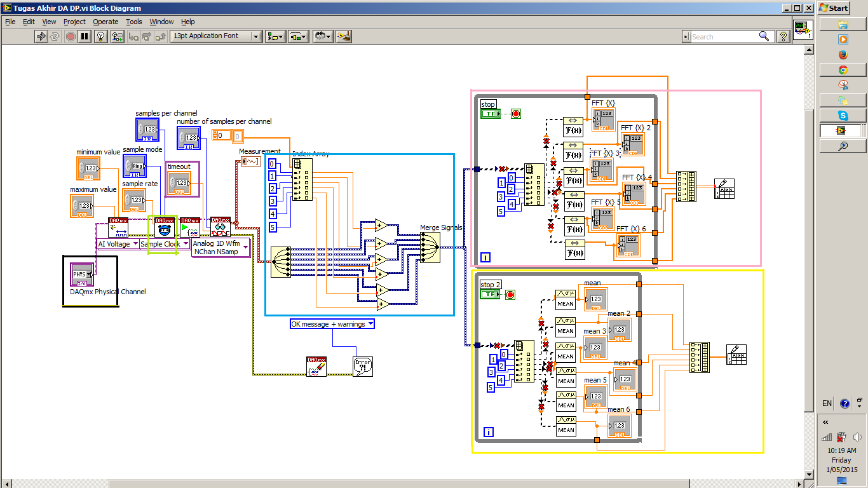Select the Simple Error Handler node
This screenshot has height=488, width=868.
pyautogui.click(x=363, y=367)
